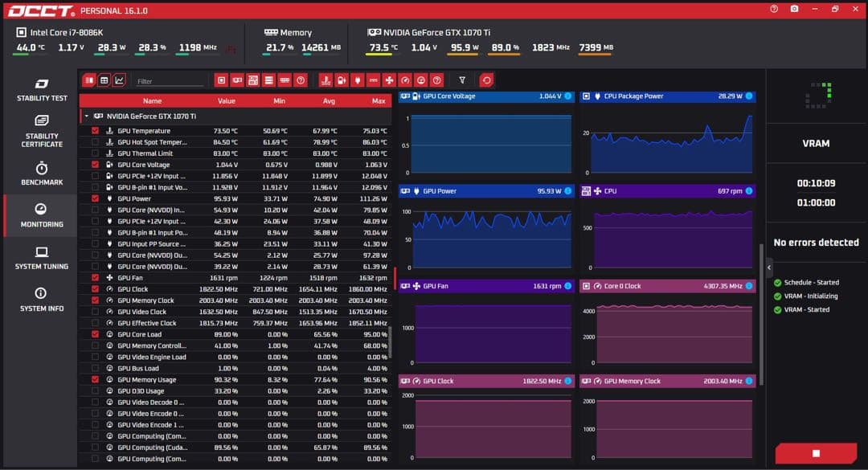Switch to the graph-only view icon

tap(119, 80)
